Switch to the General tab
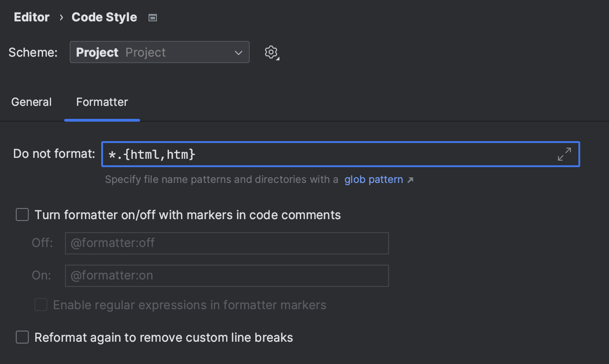This screenshot has width=609, height=364. (31, 102)
